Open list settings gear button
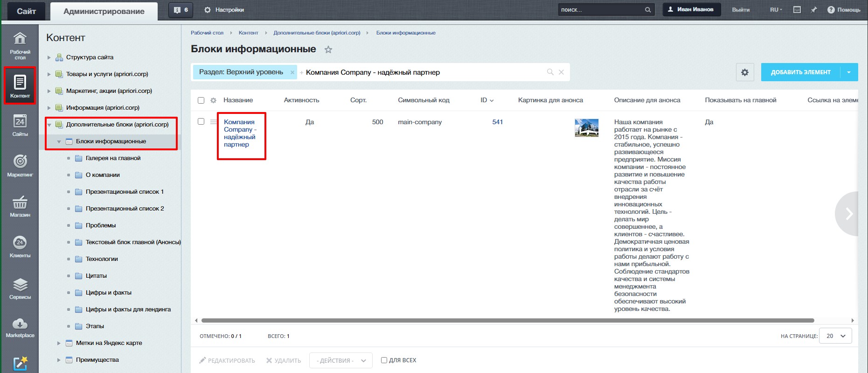 tap(745, 72)
